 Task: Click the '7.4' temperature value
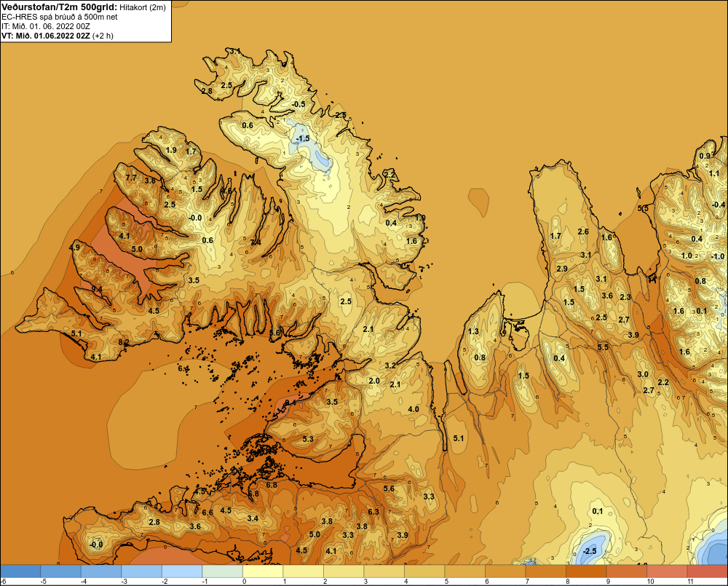pos(256,242)
